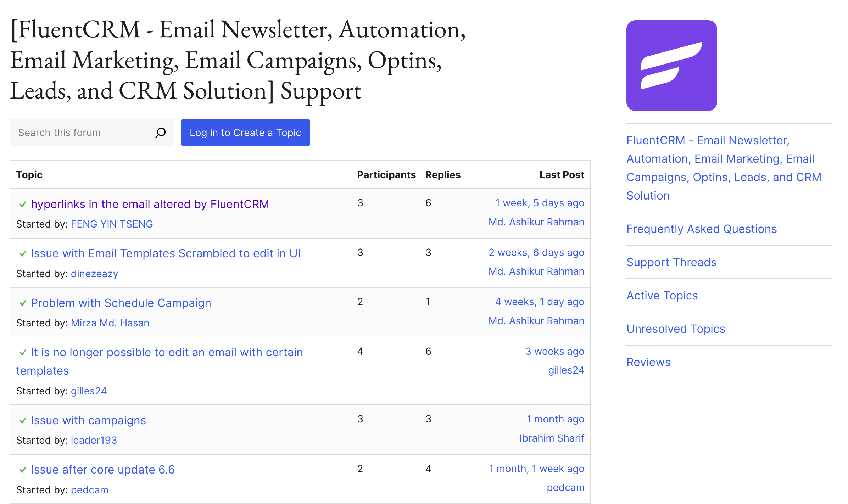848x504 pixels.
Task: Click the checkmark beside Email Templates Scrambled topic
Action: tap(23, 254)
